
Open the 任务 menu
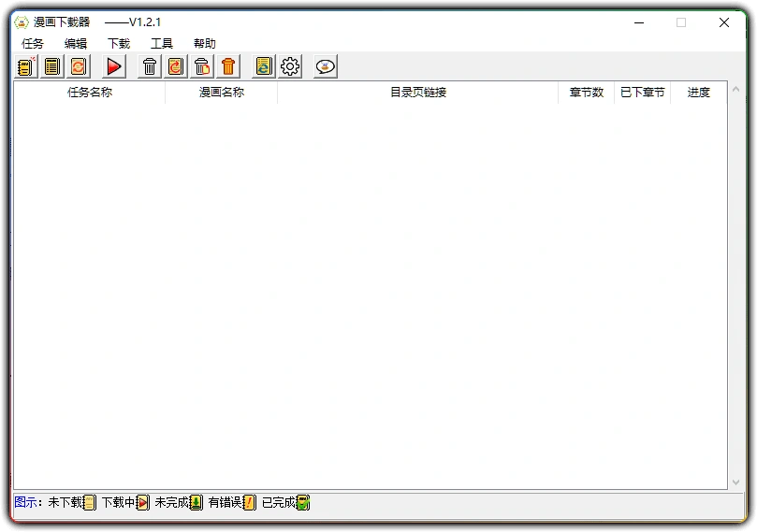click(33, 43)
